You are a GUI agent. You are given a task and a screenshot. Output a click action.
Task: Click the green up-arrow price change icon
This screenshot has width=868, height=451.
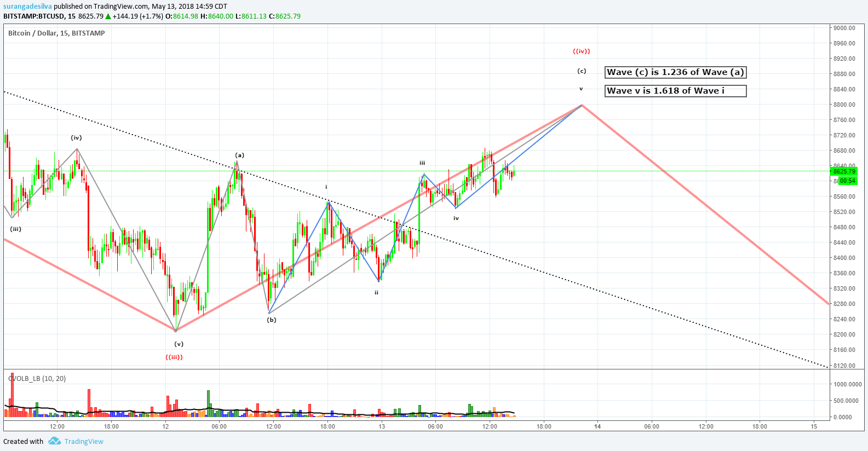(108, 16)
